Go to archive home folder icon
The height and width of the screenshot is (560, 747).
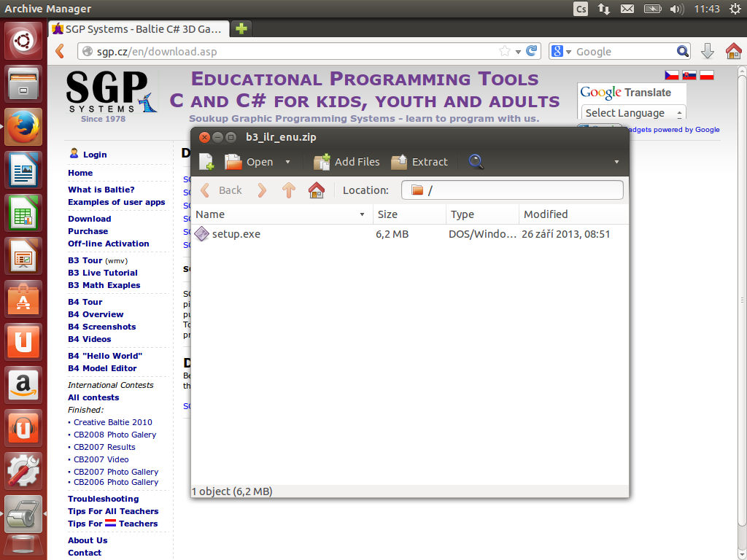[316, 190]
